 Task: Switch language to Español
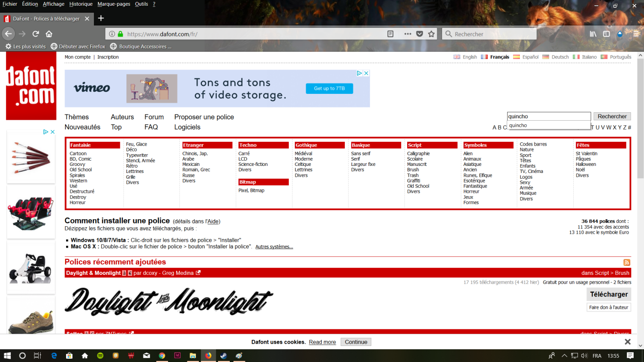click(x=526, y=57)
